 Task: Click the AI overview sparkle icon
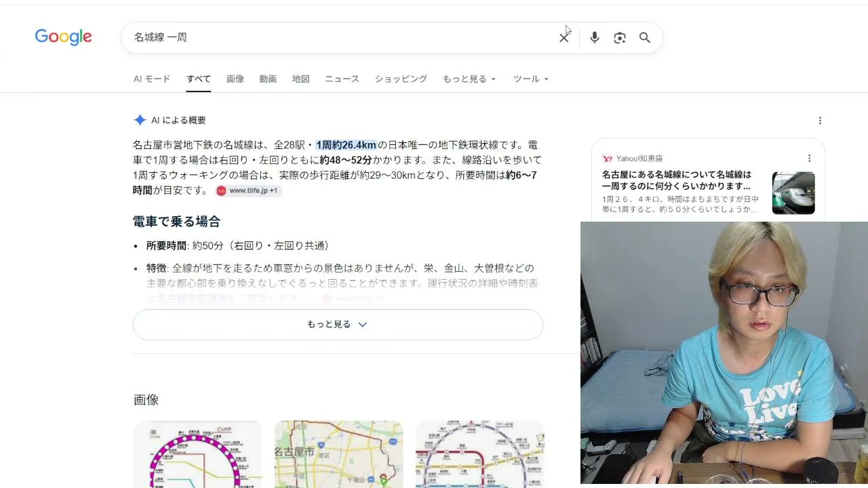pos(140,120)
